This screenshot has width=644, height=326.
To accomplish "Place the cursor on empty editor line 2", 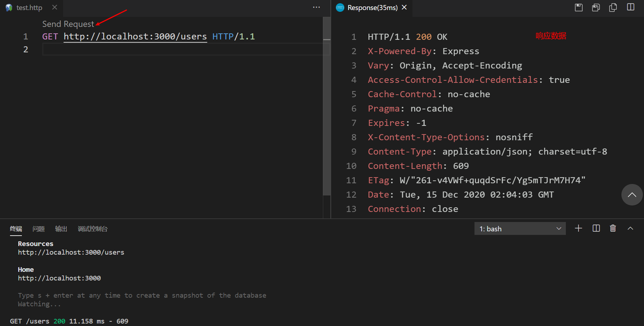I will 183,49.
